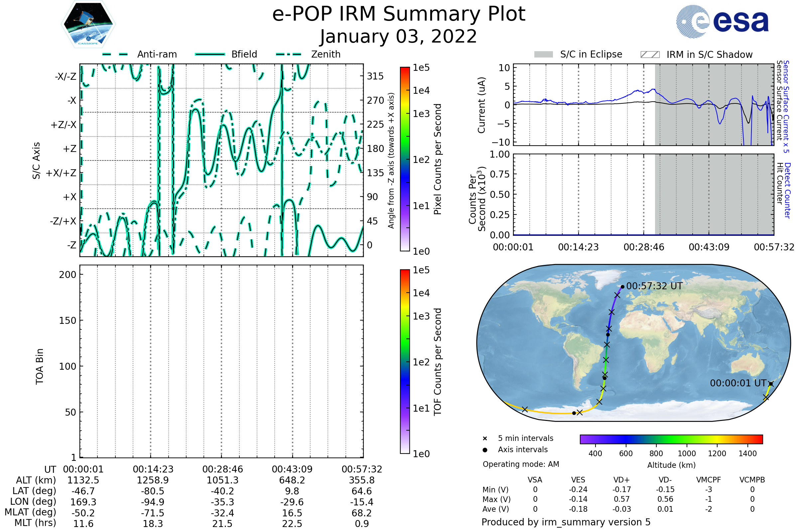Click the ESA logo
Screen dimensions: 798x532
(723, 22)
